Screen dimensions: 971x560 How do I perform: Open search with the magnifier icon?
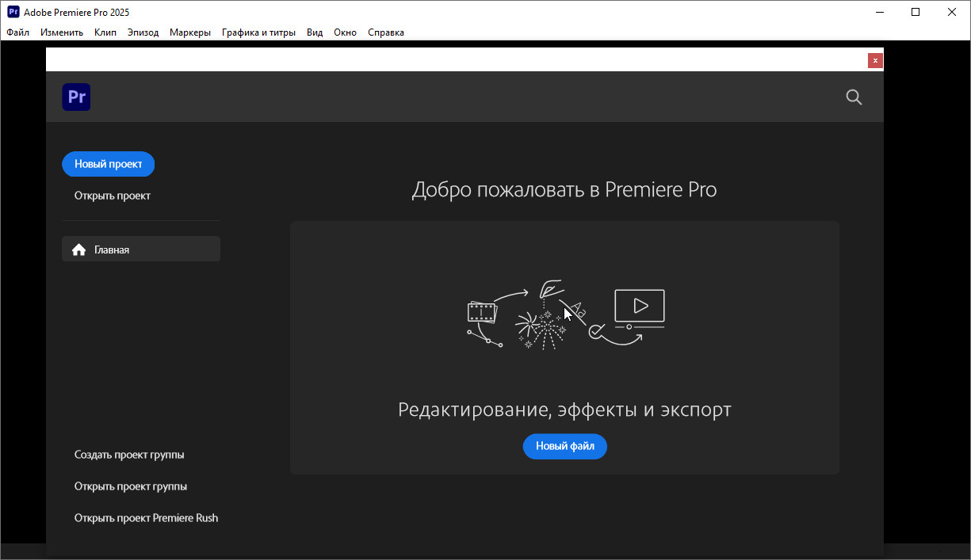[854, 97]
